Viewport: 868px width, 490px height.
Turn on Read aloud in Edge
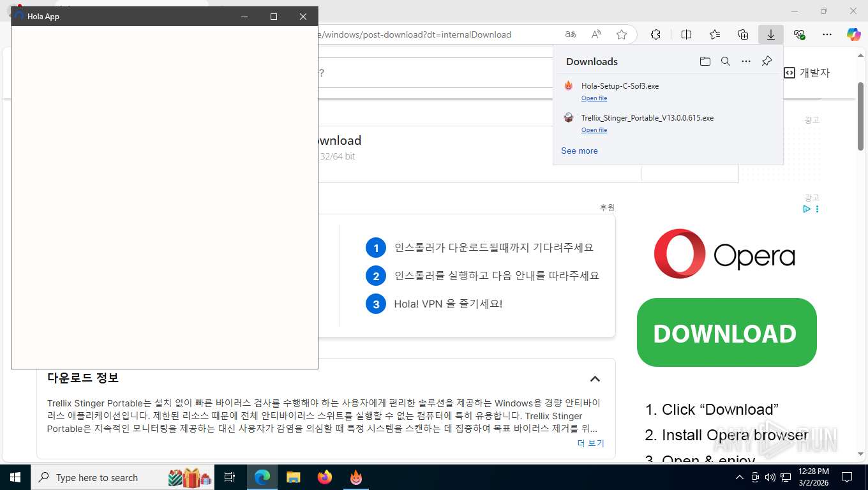coord(596,34)
